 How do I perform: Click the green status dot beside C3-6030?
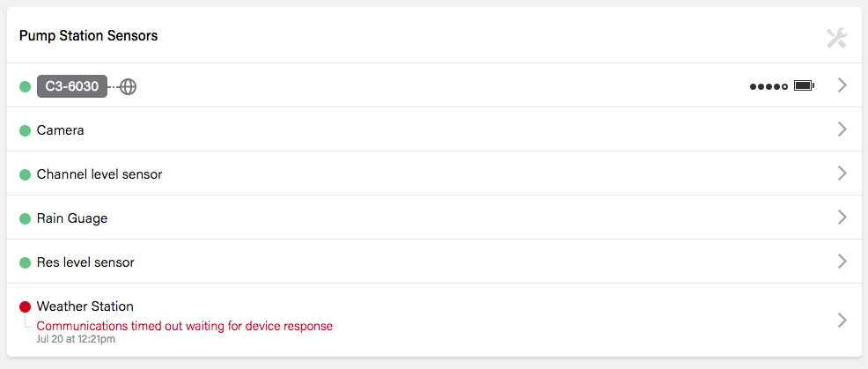tap(25, 86)
